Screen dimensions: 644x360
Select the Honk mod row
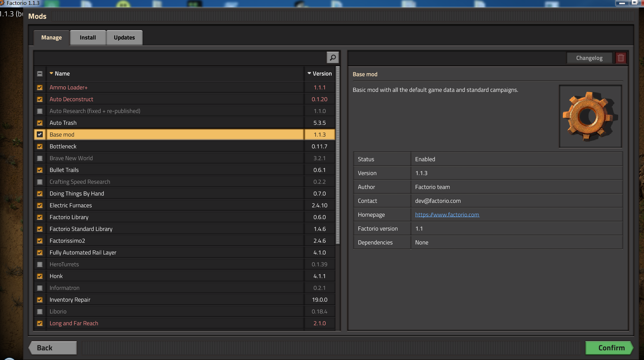tap(175, 276)
